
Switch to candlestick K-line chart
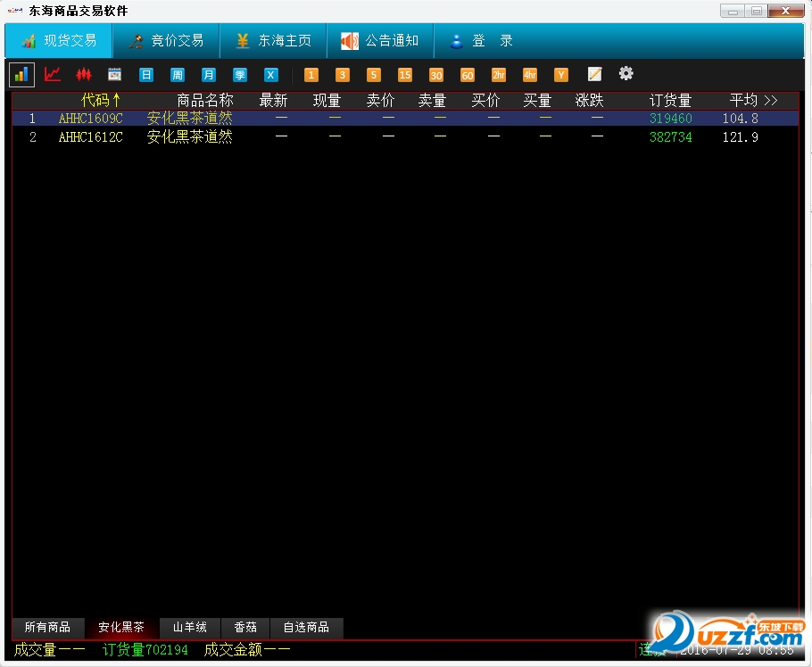(83, 75)
